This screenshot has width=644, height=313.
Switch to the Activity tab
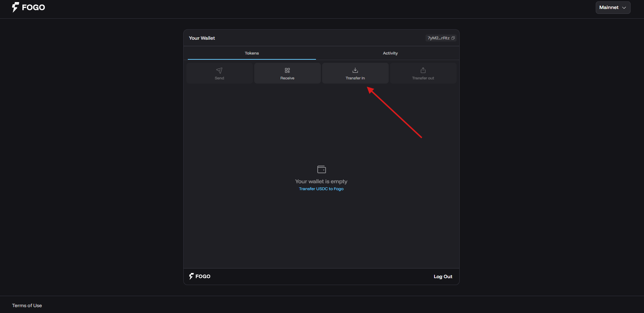click(390, 53)
